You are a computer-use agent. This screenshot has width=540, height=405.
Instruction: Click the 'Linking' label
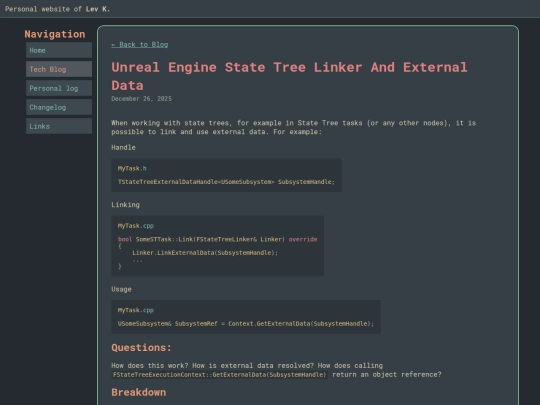(125, 205)
